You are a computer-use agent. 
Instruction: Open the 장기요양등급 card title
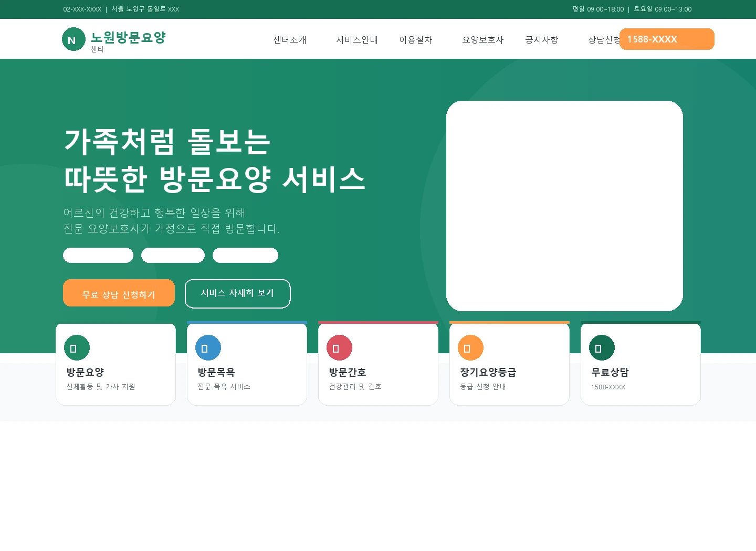point(488,372)
